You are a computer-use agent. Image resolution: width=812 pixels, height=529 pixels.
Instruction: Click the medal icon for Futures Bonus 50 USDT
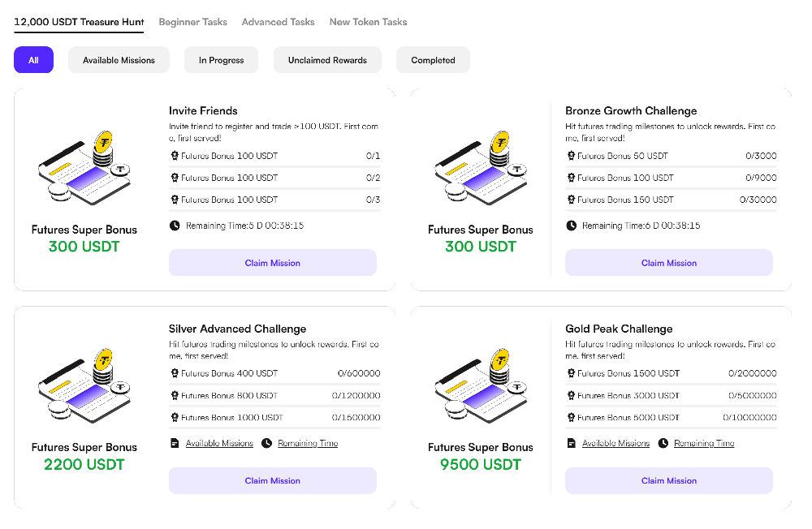(x=571, y=156)
